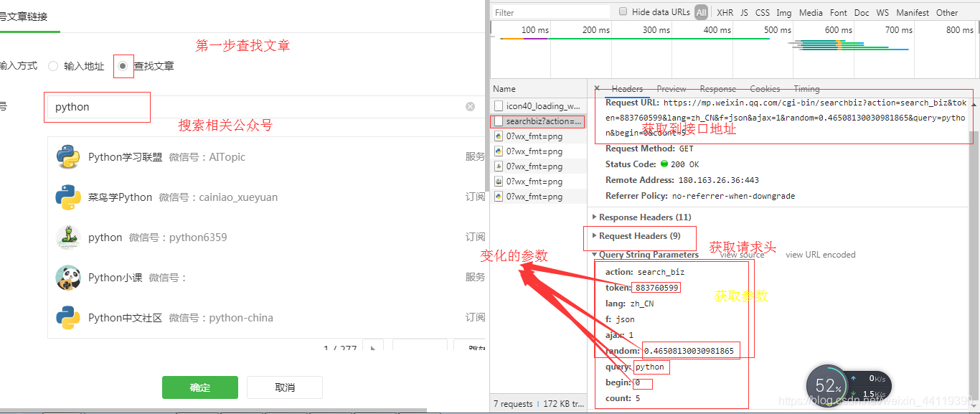Select the 输入地址 radio option
980x414 pixels.
[53, 66]
